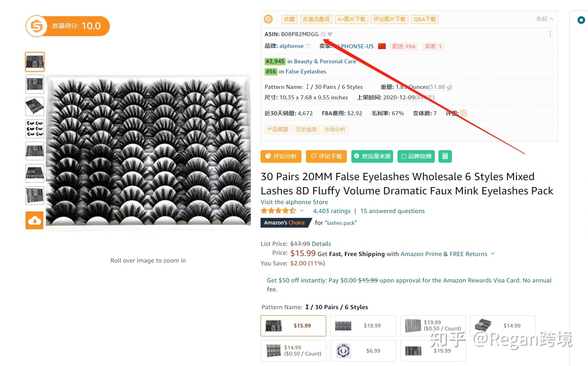Open the three-dot options menu in panel
This screenshot has width=588, height=366.
[550, 34]
